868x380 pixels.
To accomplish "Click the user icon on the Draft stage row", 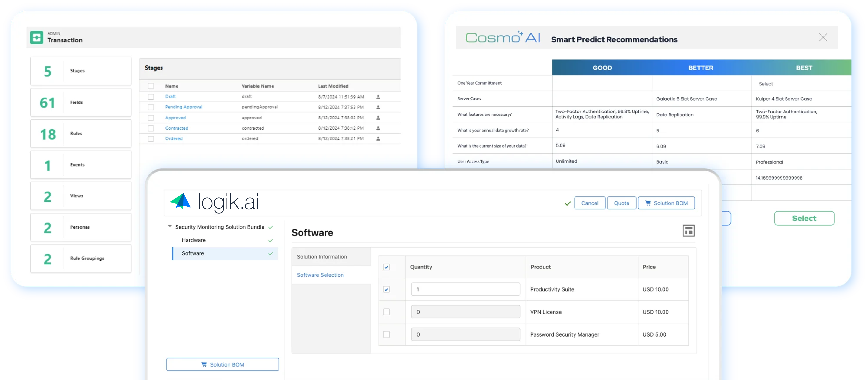I will 378,96.
